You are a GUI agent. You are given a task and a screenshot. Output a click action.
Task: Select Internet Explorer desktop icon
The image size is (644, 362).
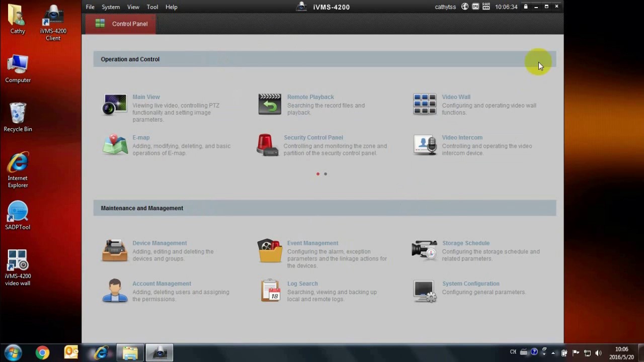click(x=18, y=169)
